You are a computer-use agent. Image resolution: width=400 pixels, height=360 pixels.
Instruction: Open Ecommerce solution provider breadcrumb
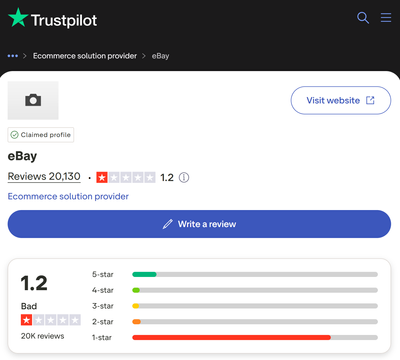click(85, 56)
